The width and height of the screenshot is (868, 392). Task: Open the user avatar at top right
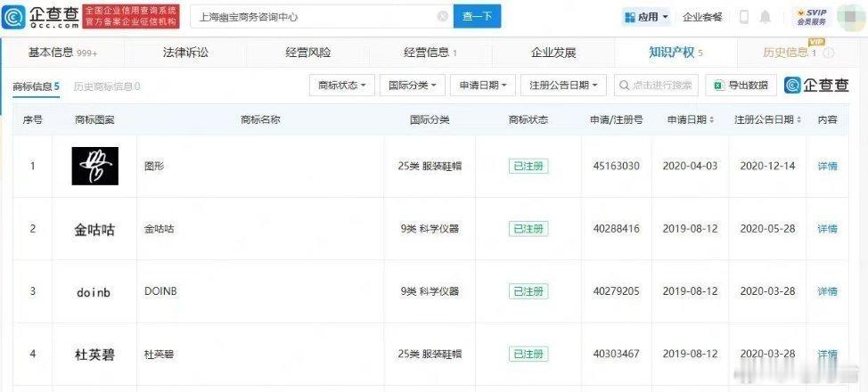tap(850, 17)
